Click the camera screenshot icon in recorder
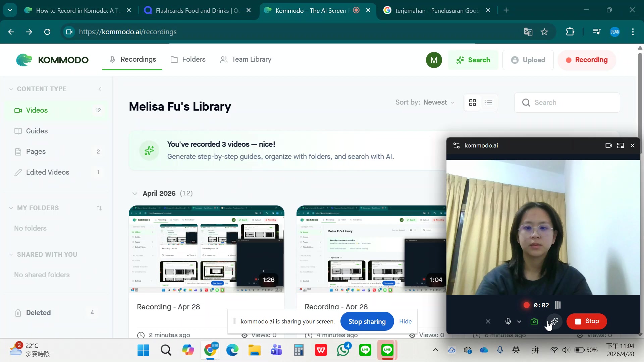Screen dimensions: 644x362 click(534, 321)
